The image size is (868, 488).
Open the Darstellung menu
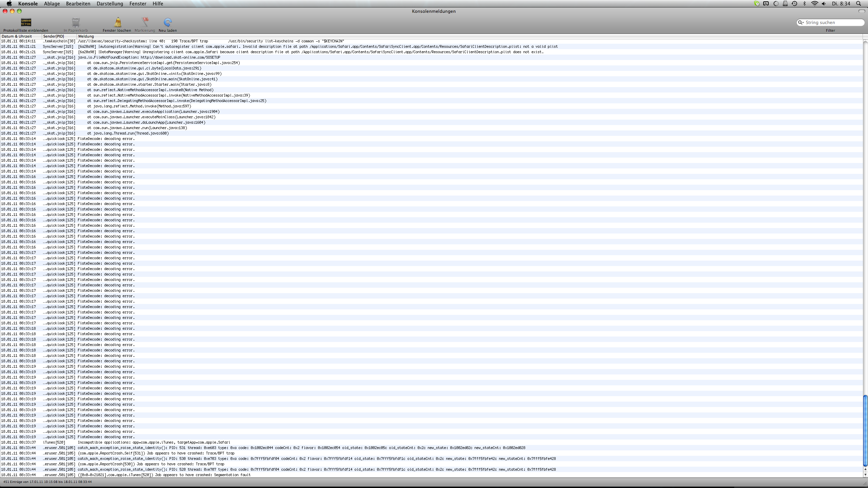coord(110,4)
